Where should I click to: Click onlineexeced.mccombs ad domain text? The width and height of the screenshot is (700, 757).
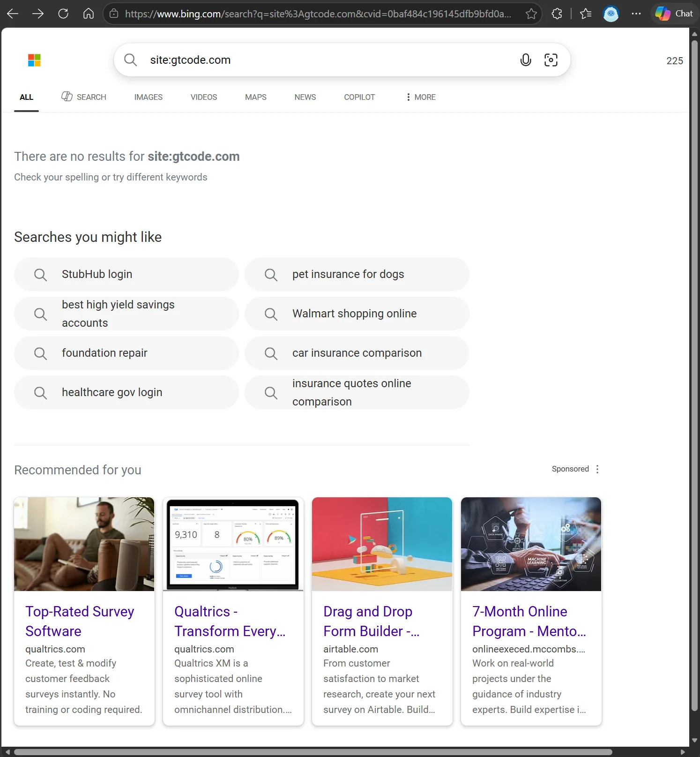click(x=529, y=649)
